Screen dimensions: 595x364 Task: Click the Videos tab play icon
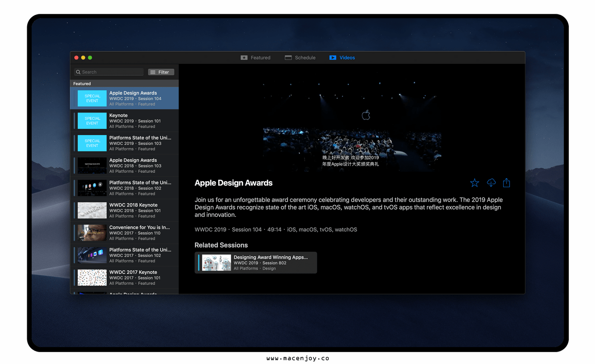[333, 57]
